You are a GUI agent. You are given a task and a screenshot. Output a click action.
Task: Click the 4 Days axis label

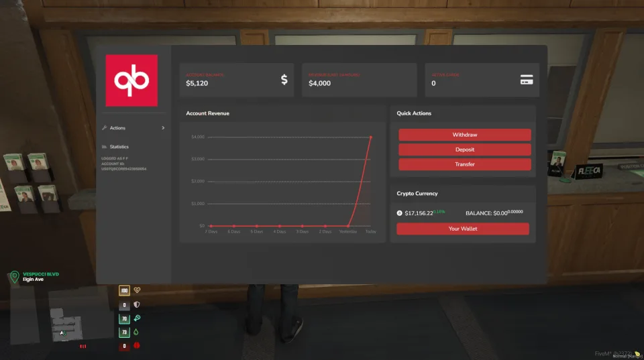coord(280,232)
